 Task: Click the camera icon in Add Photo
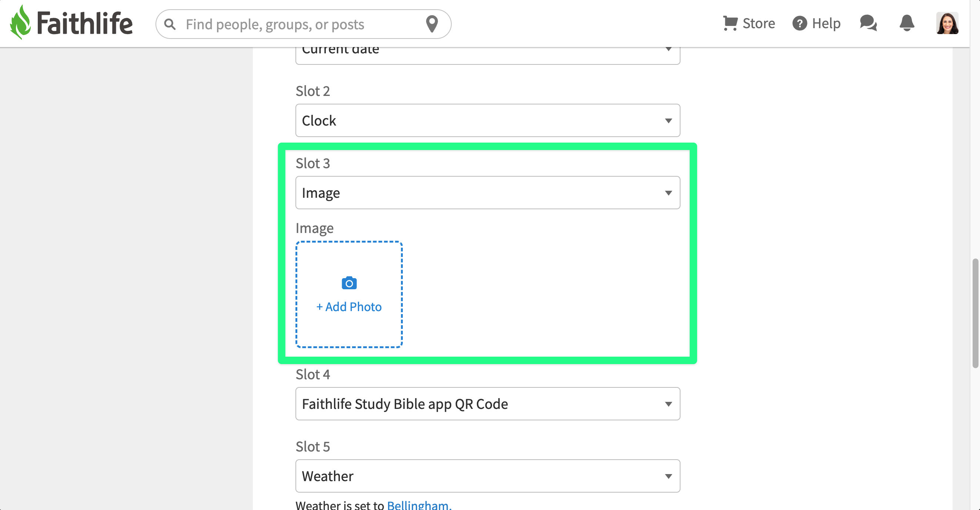pos(349,283)
